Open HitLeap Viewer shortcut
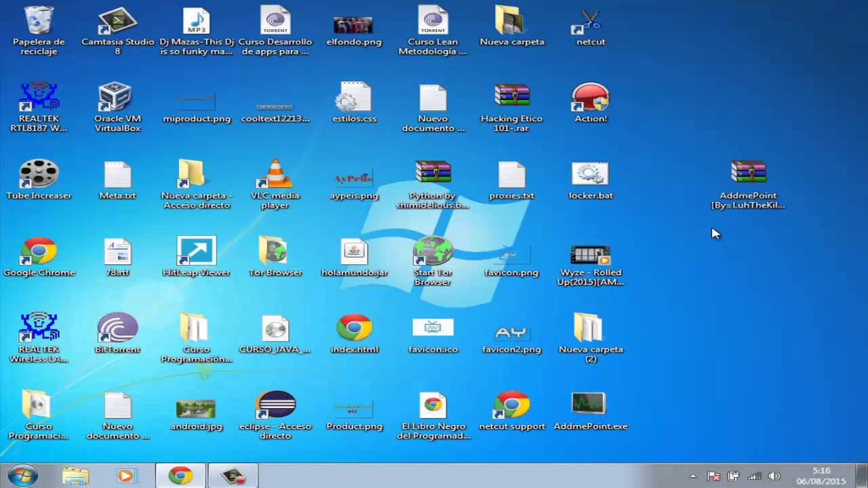This screenshot has height=488, width=868. point(196,251)
